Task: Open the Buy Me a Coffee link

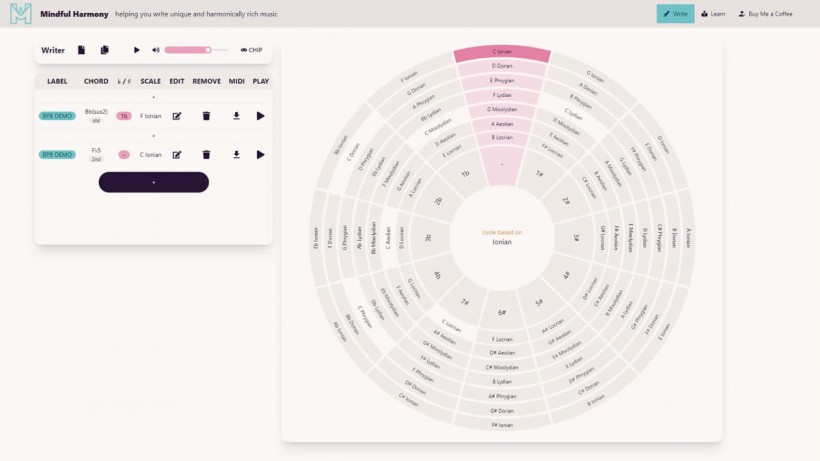Action: (765, 14)
